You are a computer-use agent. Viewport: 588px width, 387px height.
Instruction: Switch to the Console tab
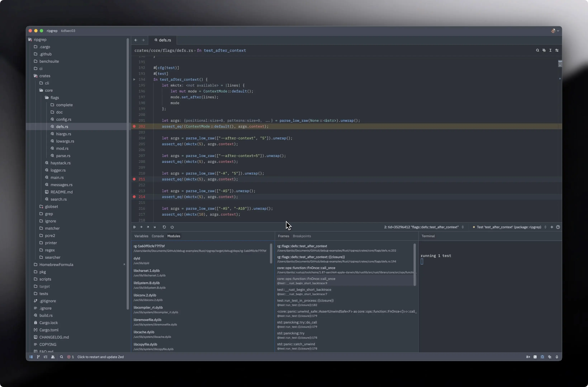158,236
